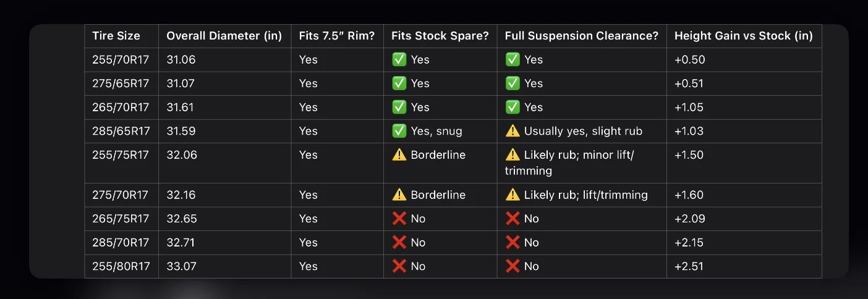Click green checkmark in 265/70R17 stock spare cell
Screen dimensions: 868x299
point(399,107)
